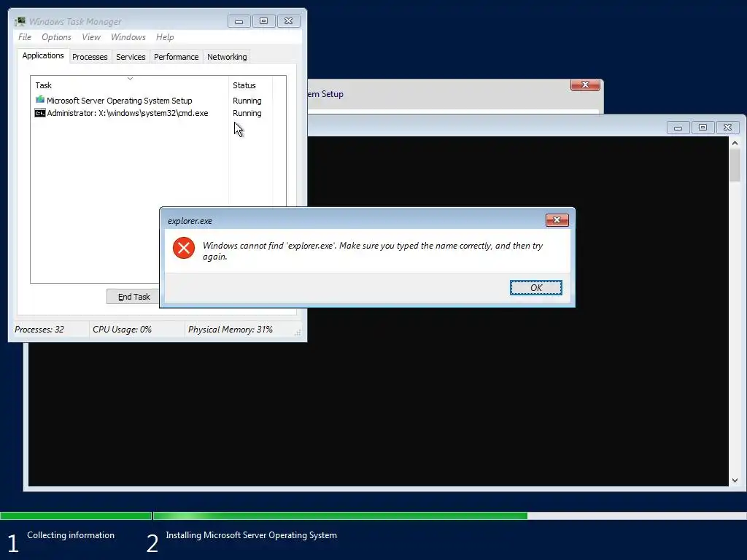Click the Collecting information step label
Viewport: 747px width, 560px height.
coord(71,535)
